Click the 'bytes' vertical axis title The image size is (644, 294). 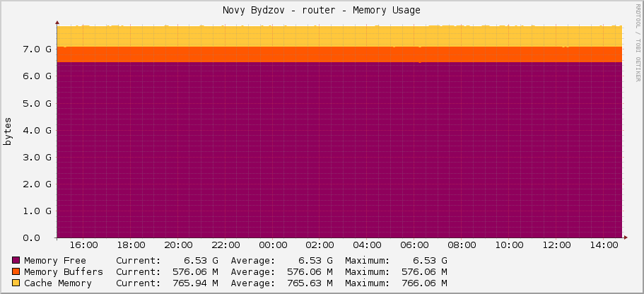8,131
